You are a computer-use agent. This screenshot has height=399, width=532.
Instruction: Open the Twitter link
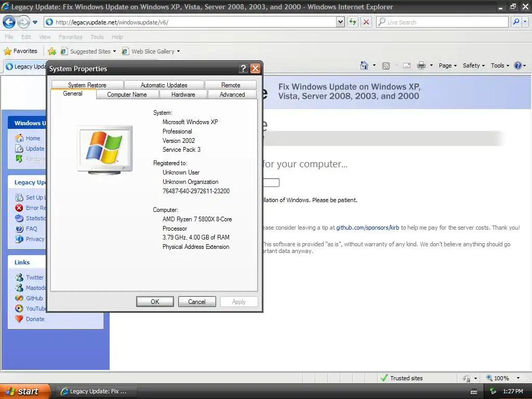pyautogui.click(x=35, y=277)
